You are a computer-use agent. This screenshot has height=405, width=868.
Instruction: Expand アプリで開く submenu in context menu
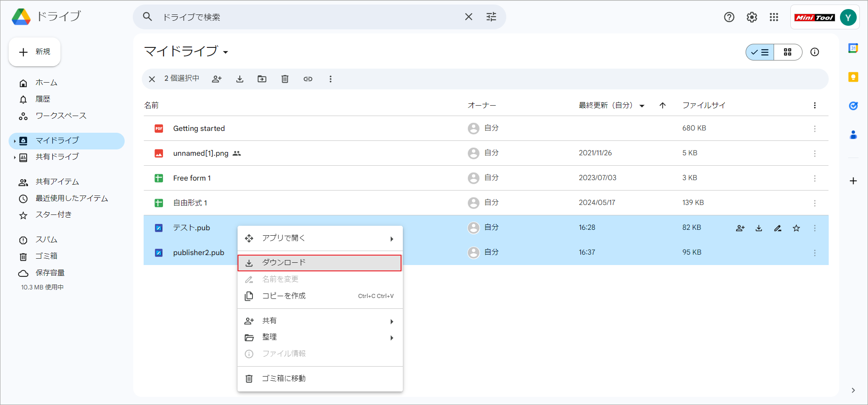[x=320, y=238]
